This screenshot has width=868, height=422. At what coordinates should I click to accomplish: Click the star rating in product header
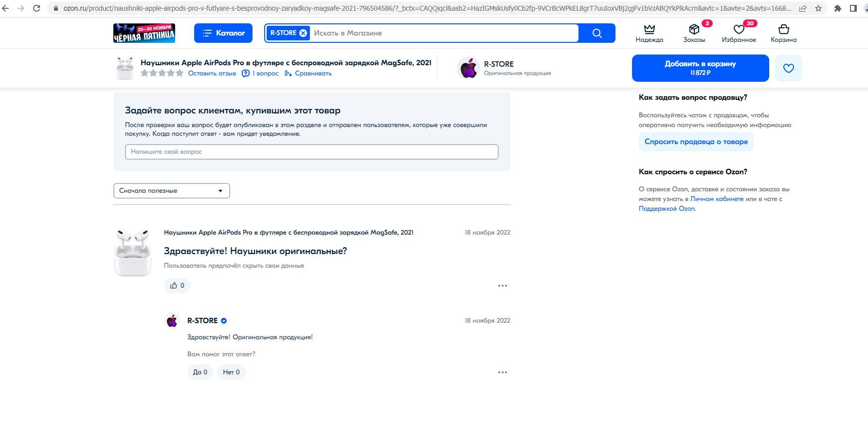pos(162,73)
